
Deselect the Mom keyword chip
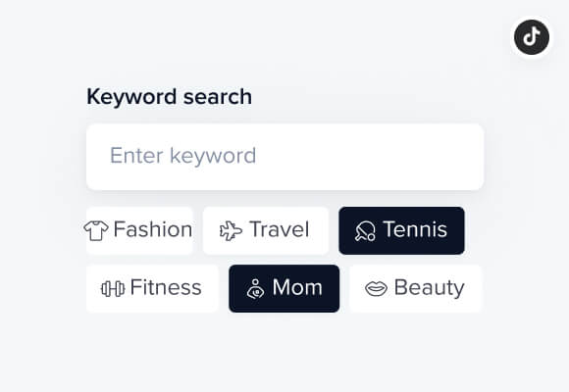284,289
